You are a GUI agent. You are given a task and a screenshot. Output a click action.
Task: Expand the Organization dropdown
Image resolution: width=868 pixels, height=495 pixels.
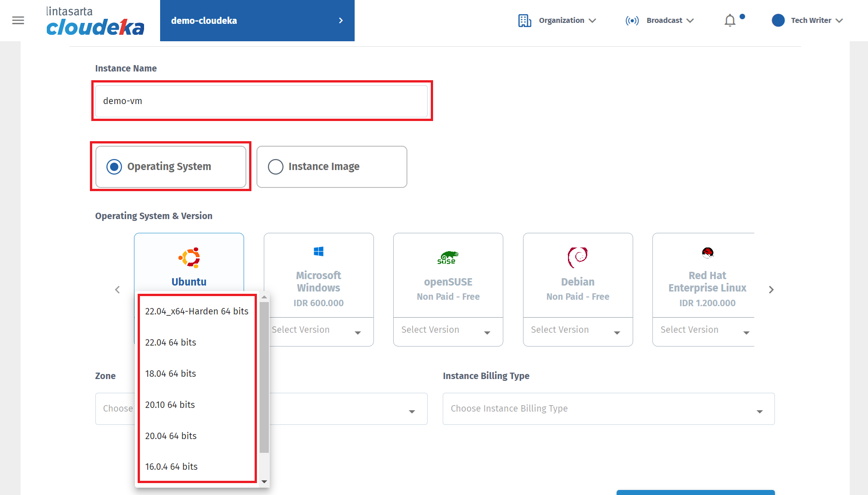(557, 21)
